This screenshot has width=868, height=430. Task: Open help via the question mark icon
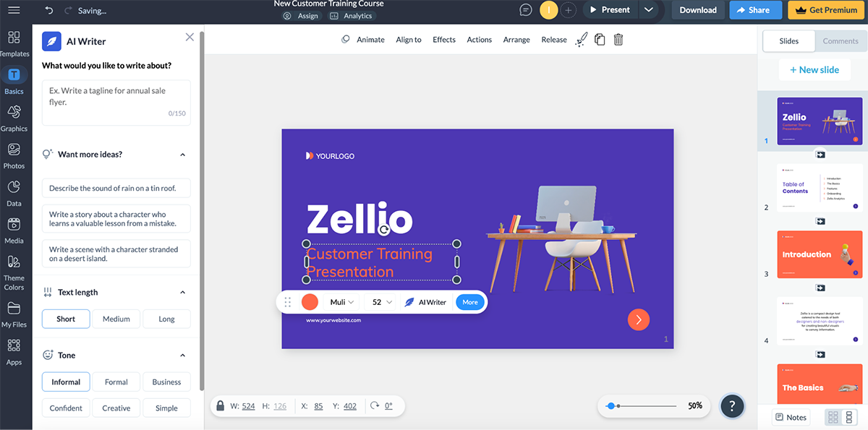coord(732,406)
